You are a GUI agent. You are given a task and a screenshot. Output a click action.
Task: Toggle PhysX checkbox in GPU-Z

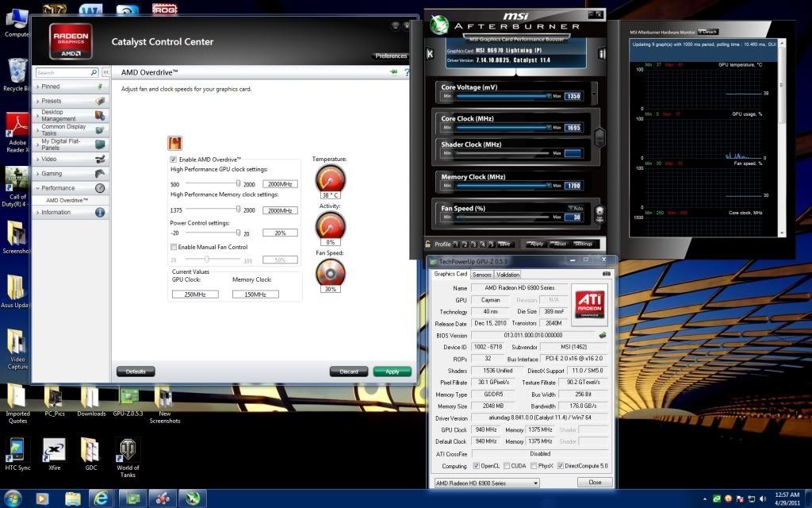click(533, 466)
